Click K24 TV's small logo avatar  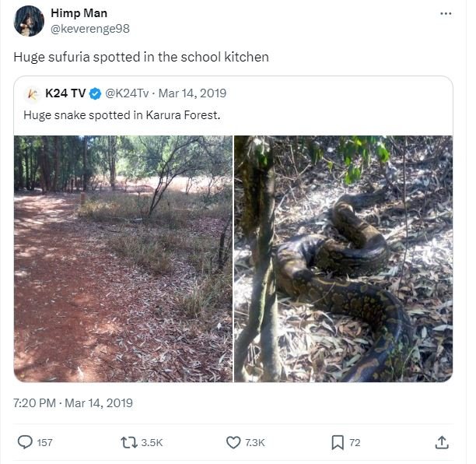[33, 93]
